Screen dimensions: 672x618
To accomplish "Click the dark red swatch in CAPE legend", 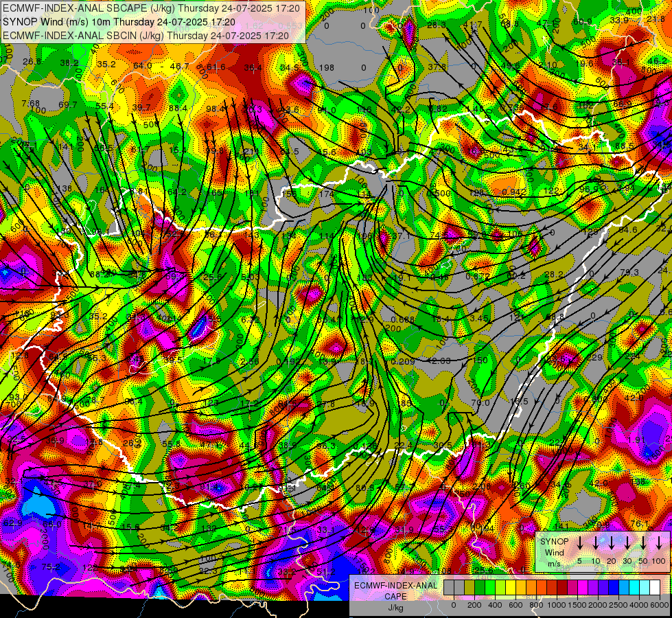I will (x=562, y=587).
